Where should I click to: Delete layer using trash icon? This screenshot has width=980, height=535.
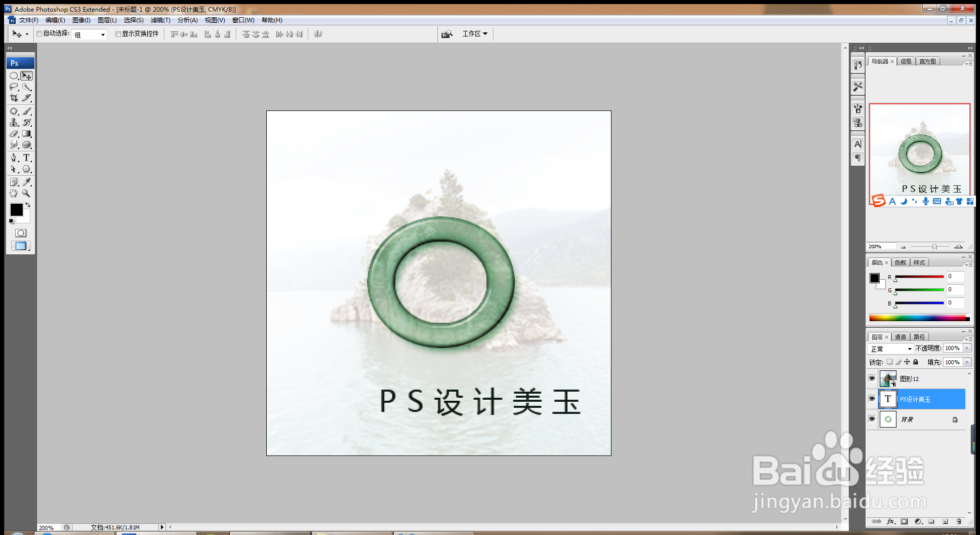tap(960, 521)
